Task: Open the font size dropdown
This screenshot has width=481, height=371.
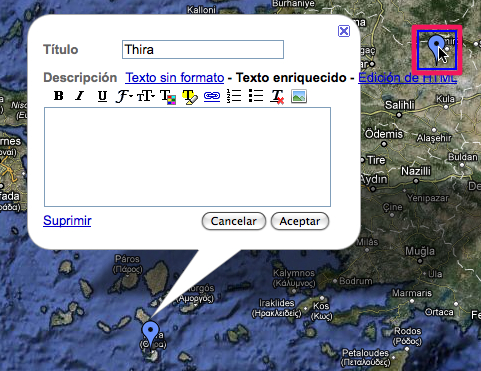Action: coord(146,96)
